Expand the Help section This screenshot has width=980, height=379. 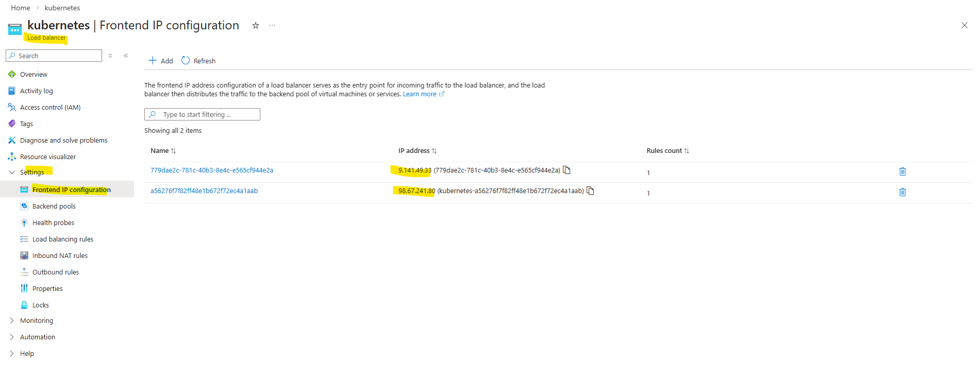[x=12, y=353]
